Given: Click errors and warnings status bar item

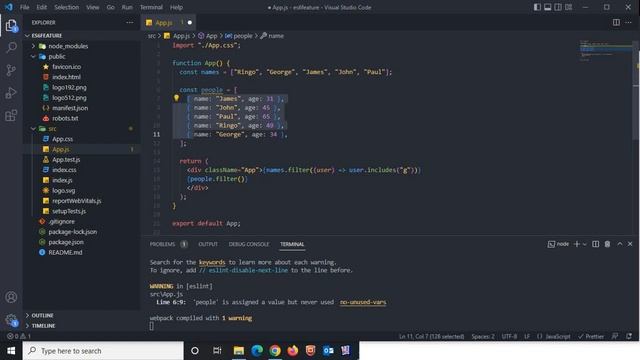Looking at the screenshot, I should pyautogui.click(x=19, y=336).
